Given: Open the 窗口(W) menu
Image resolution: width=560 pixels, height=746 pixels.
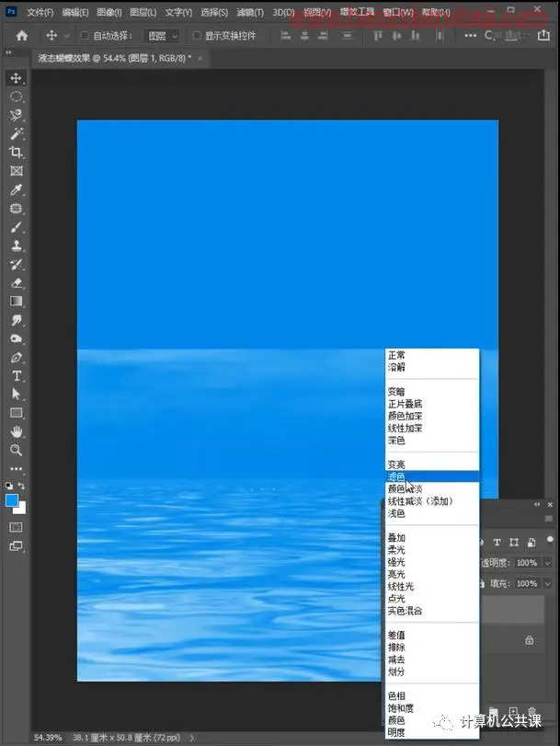Looking at the screenshot, I should click(x=398, y=12).
